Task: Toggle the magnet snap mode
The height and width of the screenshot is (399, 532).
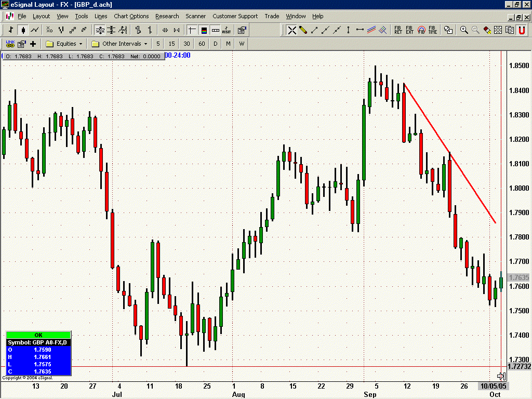Action: (522, 30)
